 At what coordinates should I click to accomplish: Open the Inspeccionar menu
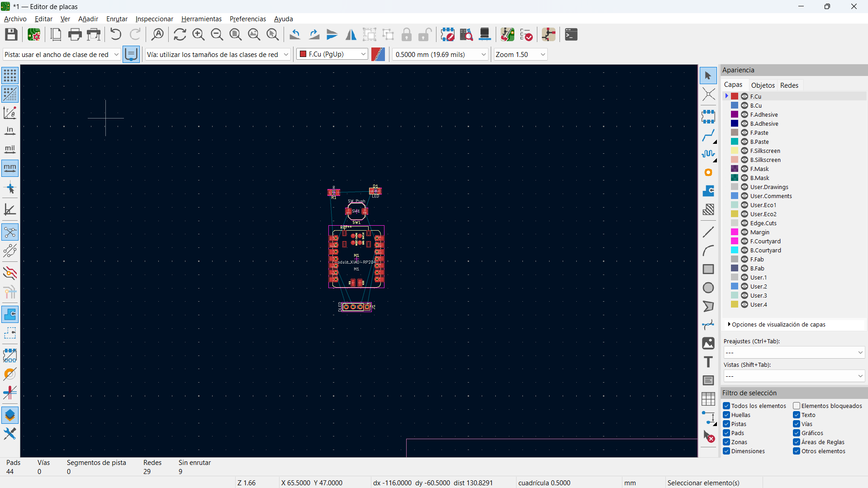point(154,19)
